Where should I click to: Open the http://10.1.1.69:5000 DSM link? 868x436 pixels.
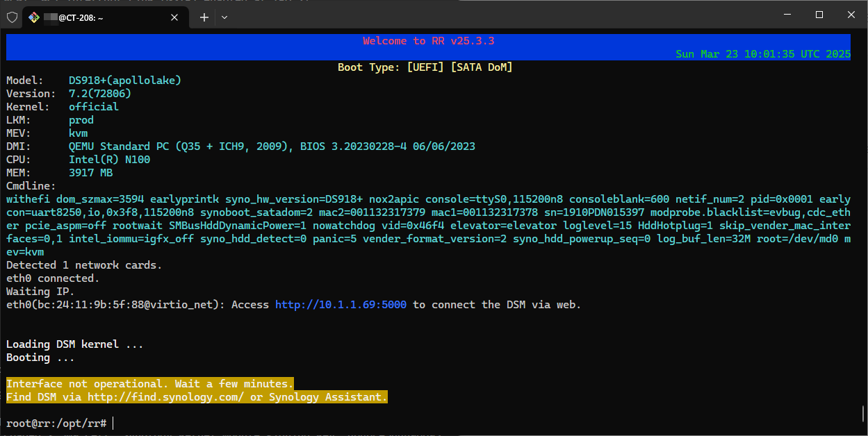coord(341,305)
